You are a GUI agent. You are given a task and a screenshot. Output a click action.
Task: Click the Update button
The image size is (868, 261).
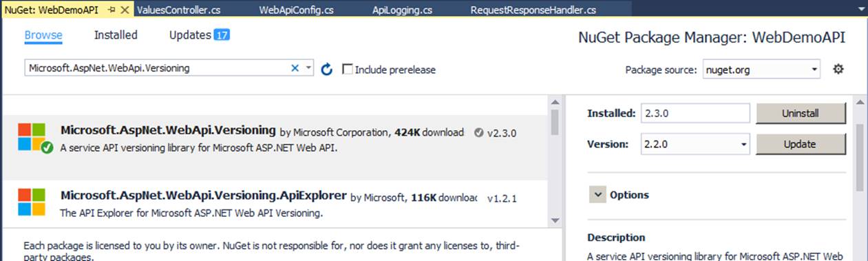[x=801, y=145]
